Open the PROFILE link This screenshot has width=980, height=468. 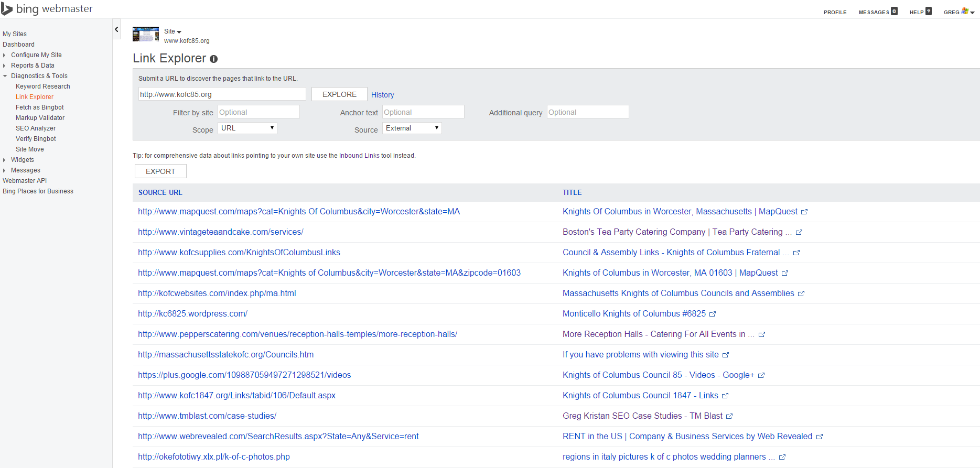[x=835, y=12]
